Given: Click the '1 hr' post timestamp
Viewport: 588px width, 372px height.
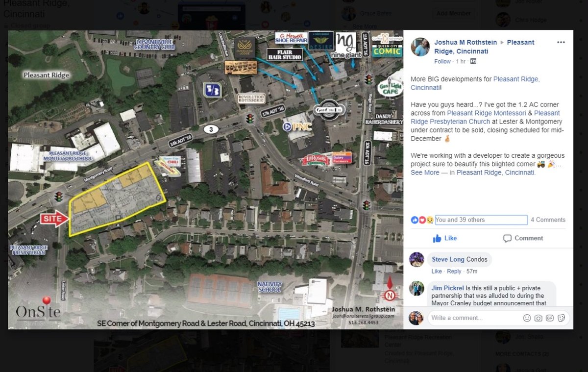Looking at the screenshot, I should pyautogui.click(x=461, y=62).
